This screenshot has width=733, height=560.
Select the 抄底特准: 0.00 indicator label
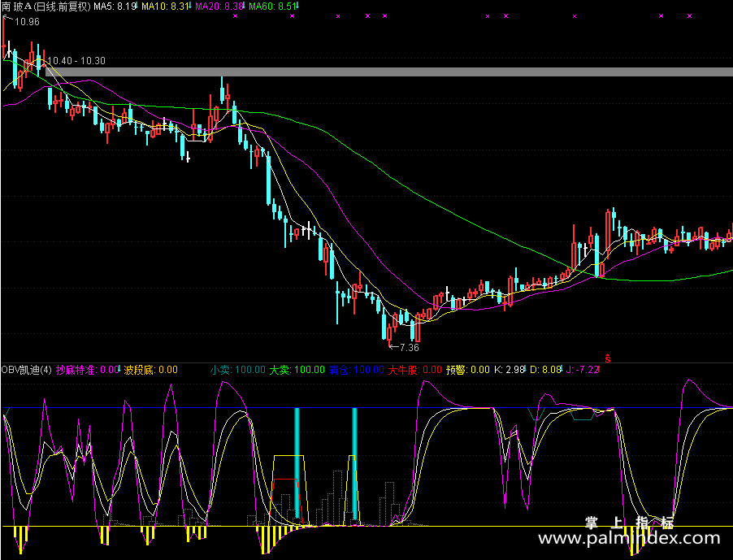tap(86, 370)
